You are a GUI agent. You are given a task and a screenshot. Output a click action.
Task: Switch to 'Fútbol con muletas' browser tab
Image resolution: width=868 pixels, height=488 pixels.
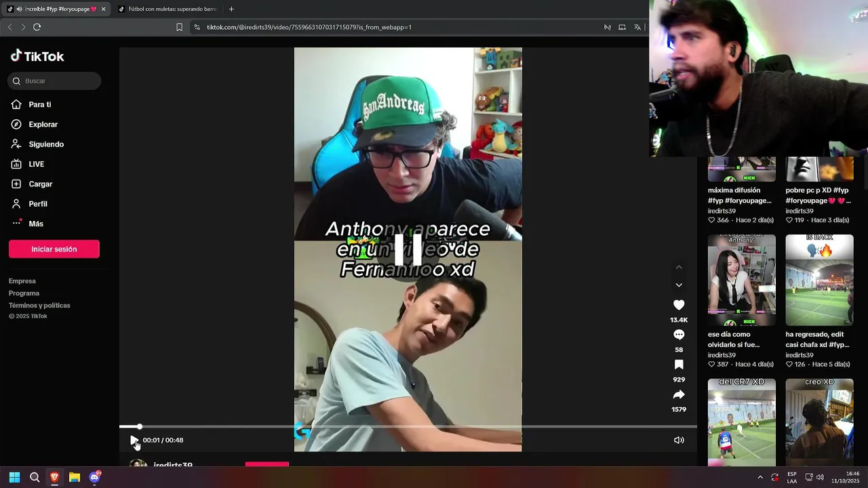[x=167, y=9]
